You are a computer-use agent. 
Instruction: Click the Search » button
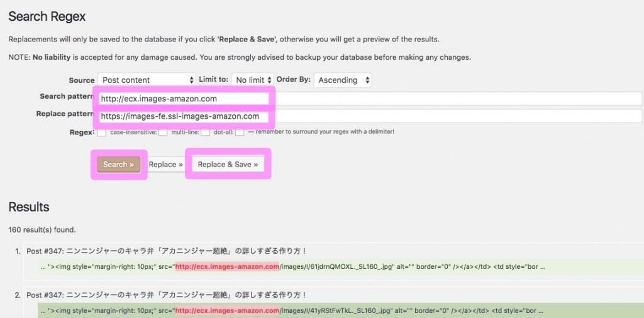pos(119,164)
